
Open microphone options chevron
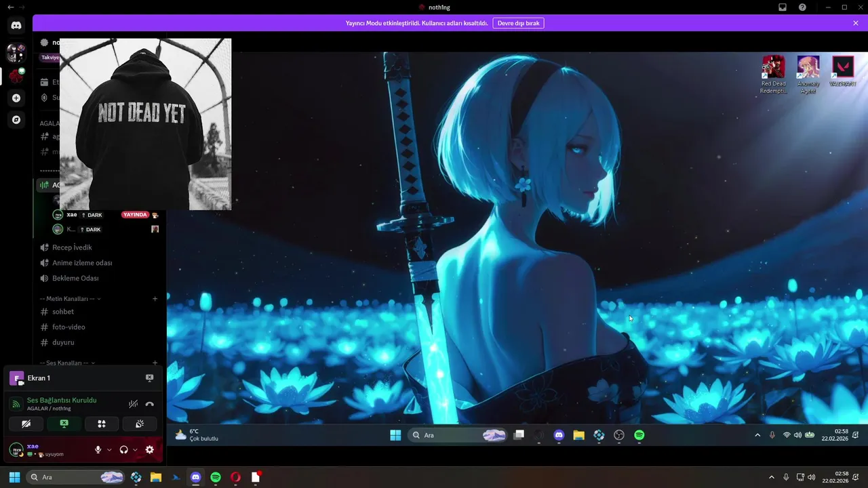coord(109,449)
